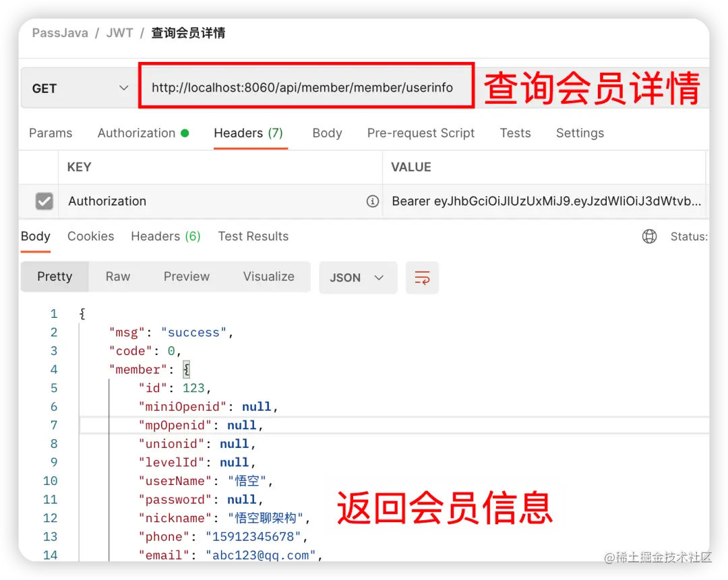
Task: Switch to the Preview response view
Action: [186, 276]
